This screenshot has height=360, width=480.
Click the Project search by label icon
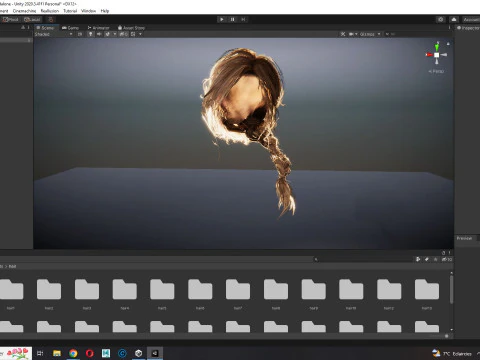coord(427,259)
